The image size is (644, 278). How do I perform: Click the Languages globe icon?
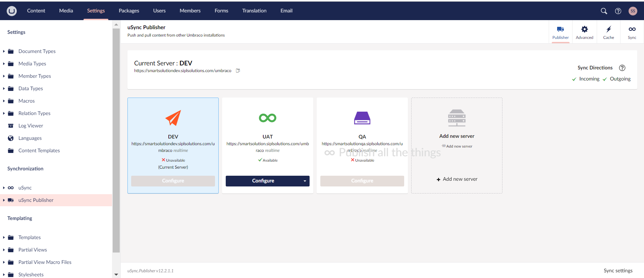point(11,138)
